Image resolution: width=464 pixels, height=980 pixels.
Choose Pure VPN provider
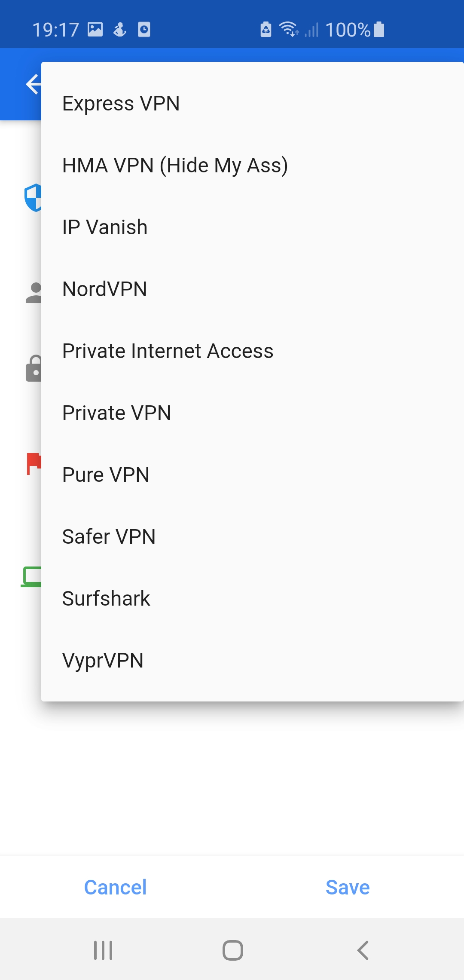tap(252, 475)
